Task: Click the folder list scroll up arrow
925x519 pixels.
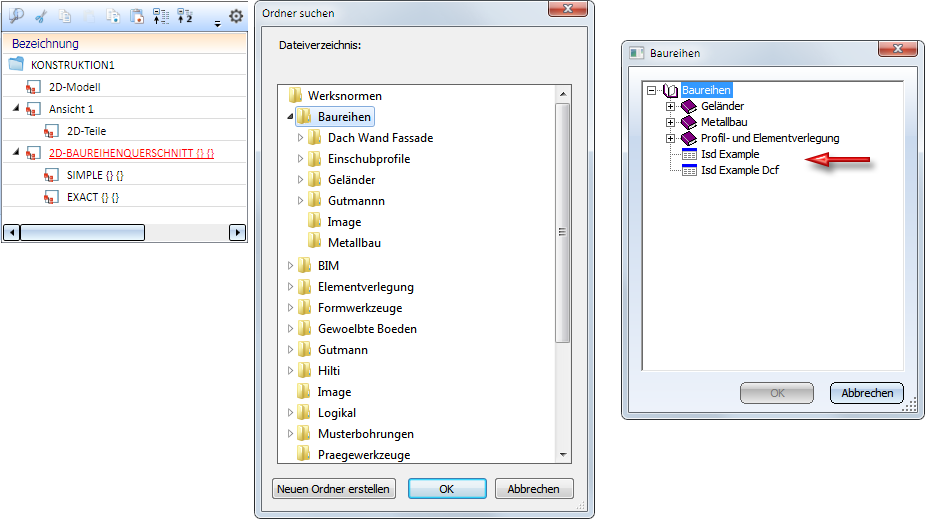Action: pyautogui.click(x=563, y=94)
